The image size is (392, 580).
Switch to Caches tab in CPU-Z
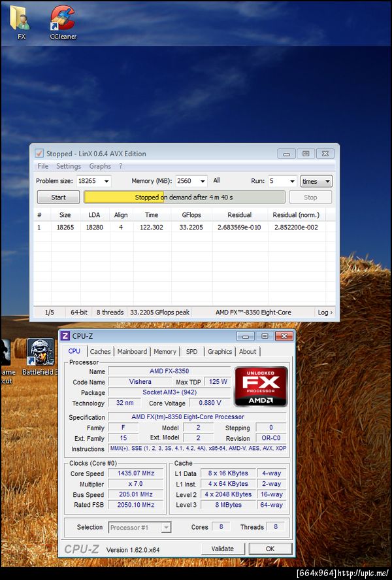click(x=100, y=351)
